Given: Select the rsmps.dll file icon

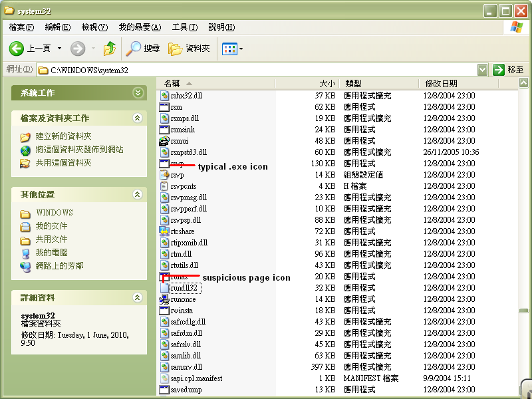Looking at the screenshot, I should [164, 118].
